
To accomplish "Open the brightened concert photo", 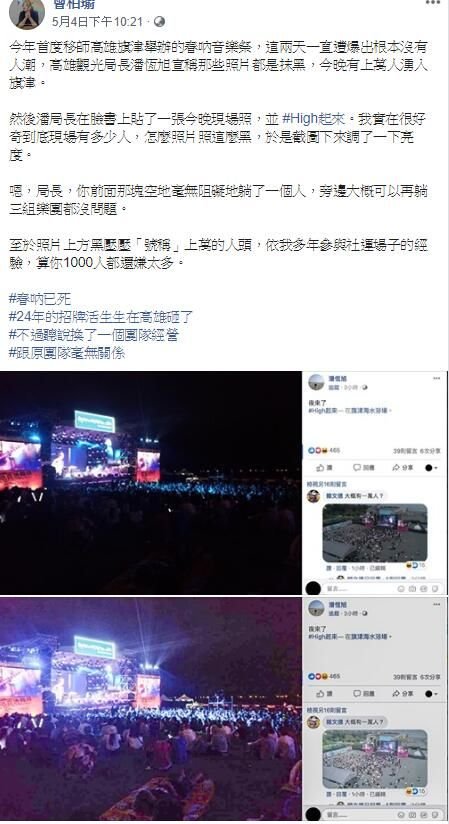I will (151, 709).
